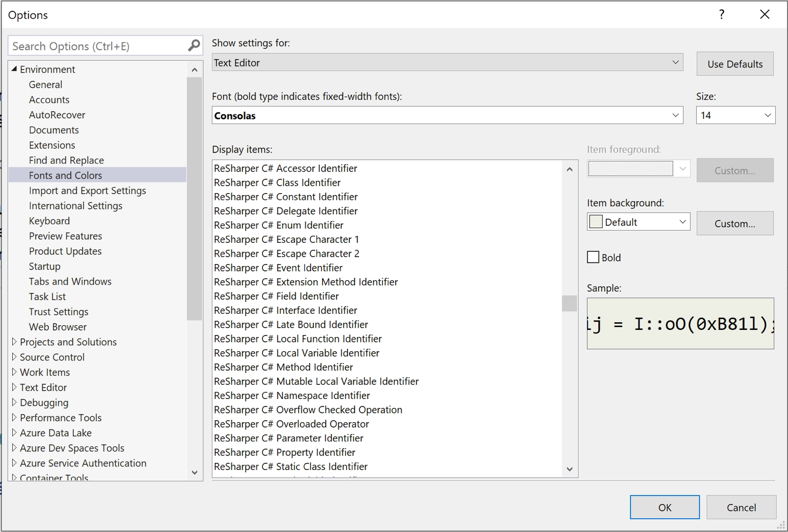Confirm with the OK button

pyautogui.click(x=665, y=507)
